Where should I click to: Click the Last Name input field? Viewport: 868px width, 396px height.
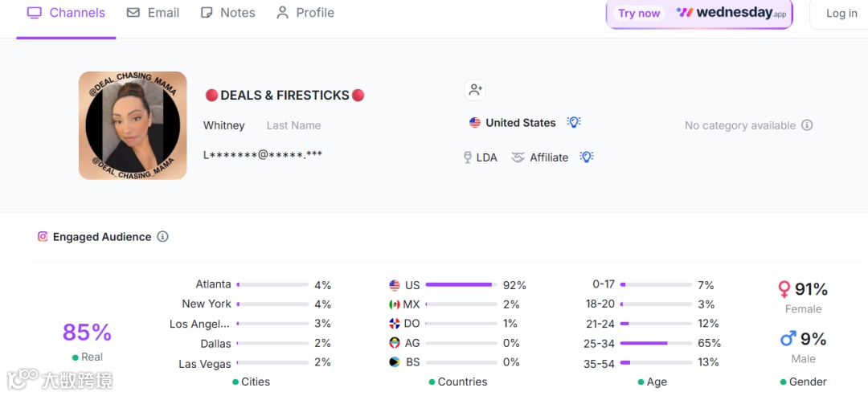(x=293, y=125)
